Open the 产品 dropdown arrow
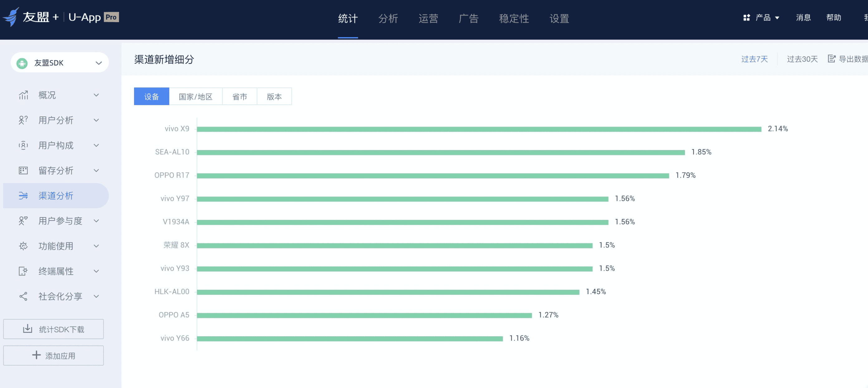This screenshot has width=868, height=388. (x=777, y=18)
